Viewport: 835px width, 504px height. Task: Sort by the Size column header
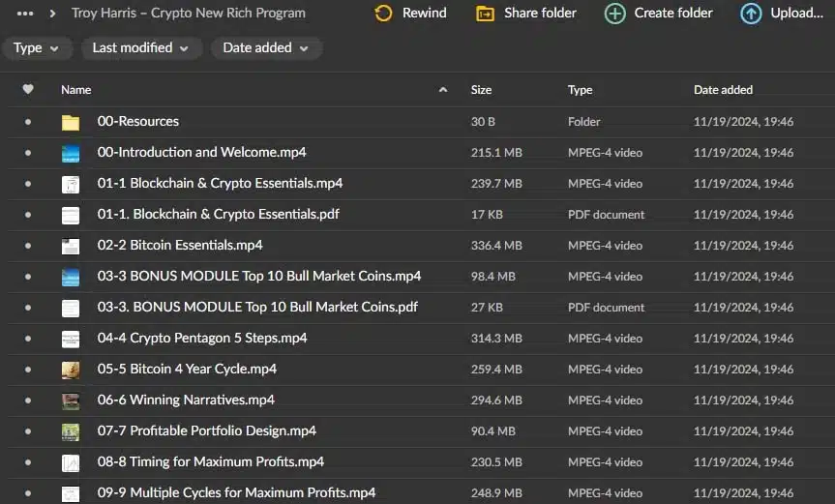(481, 90)
